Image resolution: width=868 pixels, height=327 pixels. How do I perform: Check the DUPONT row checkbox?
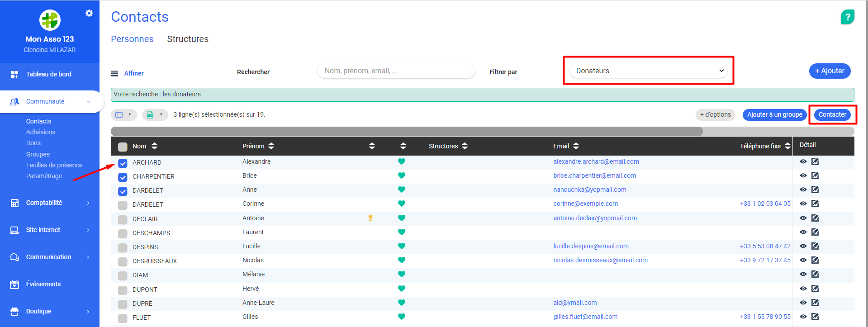pos(123,290)
